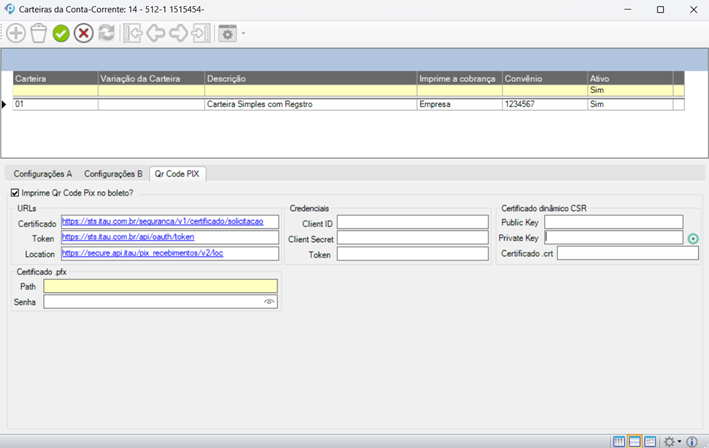Jump to the last record in toolbar
This screenshot has width=709, height=448.
201,34
